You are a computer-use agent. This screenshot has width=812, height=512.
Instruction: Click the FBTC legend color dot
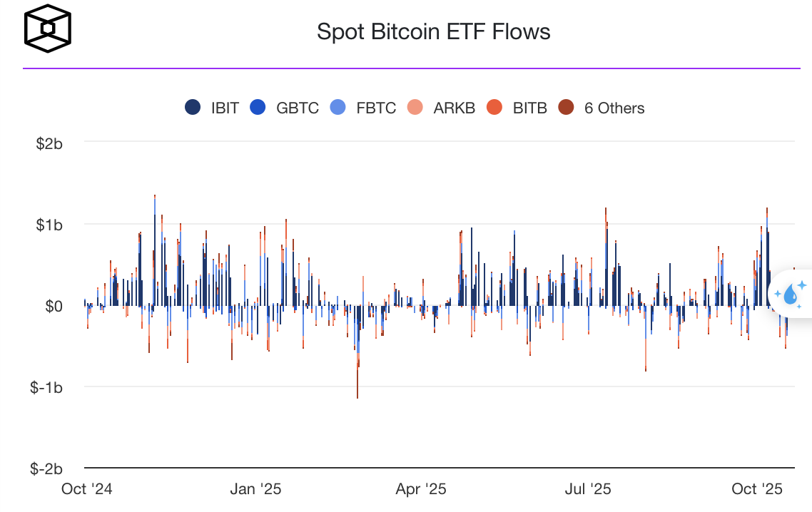[338, 108]
